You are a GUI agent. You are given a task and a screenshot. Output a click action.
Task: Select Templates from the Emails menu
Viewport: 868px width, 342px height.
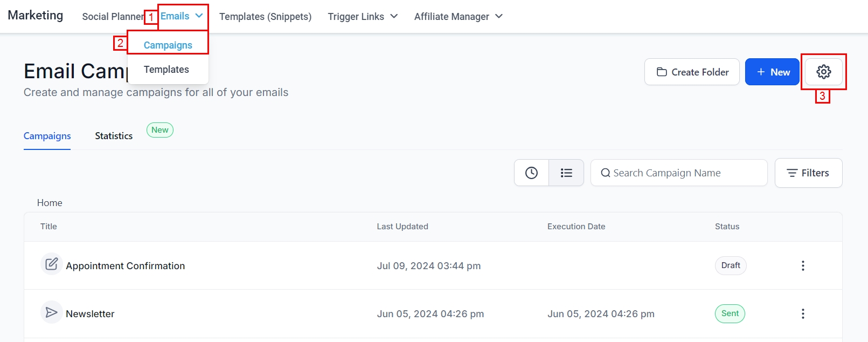point(166,70)
